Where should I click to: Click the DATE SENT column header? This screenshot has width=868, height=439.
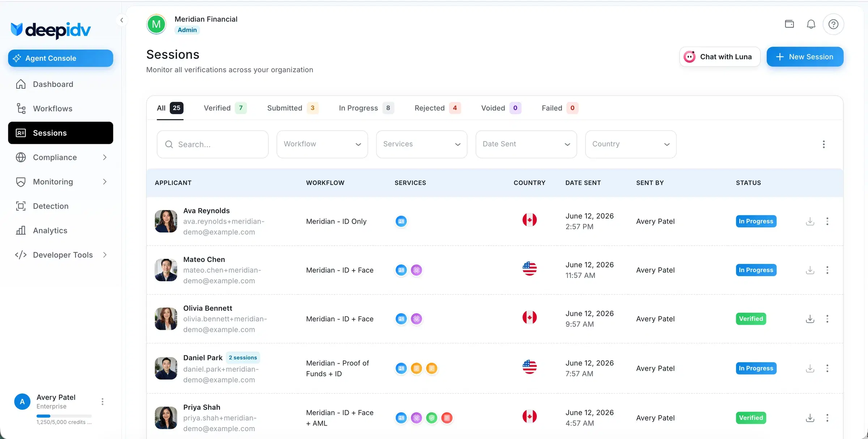(x=583, y=183)
